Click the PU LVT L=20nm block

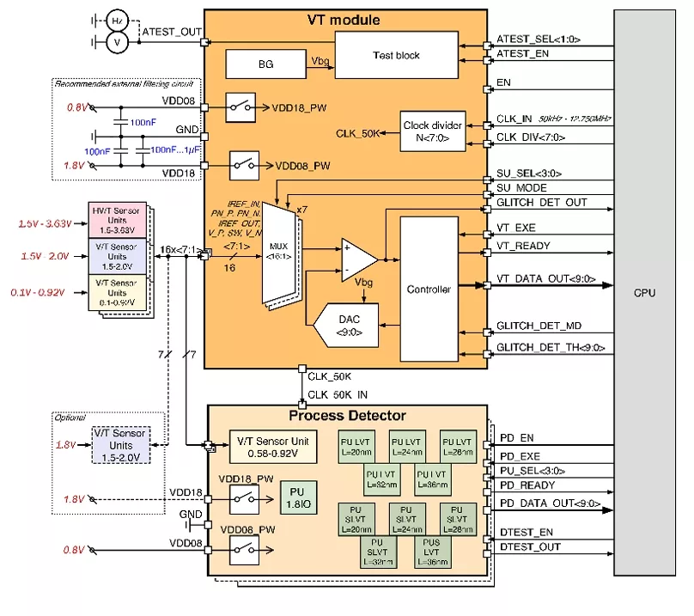click(x=356, y=442)
